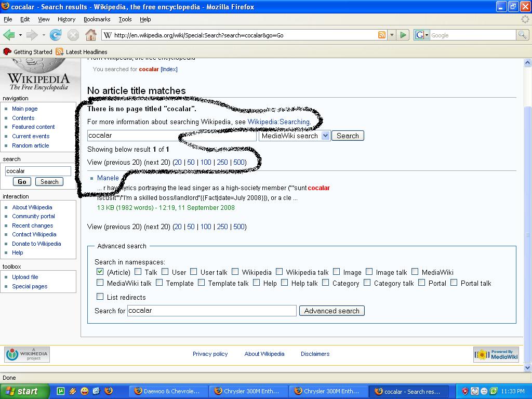The image size is (532, 399).
Task: Click the MediaWiki search Search button
Action: [348, 136]
